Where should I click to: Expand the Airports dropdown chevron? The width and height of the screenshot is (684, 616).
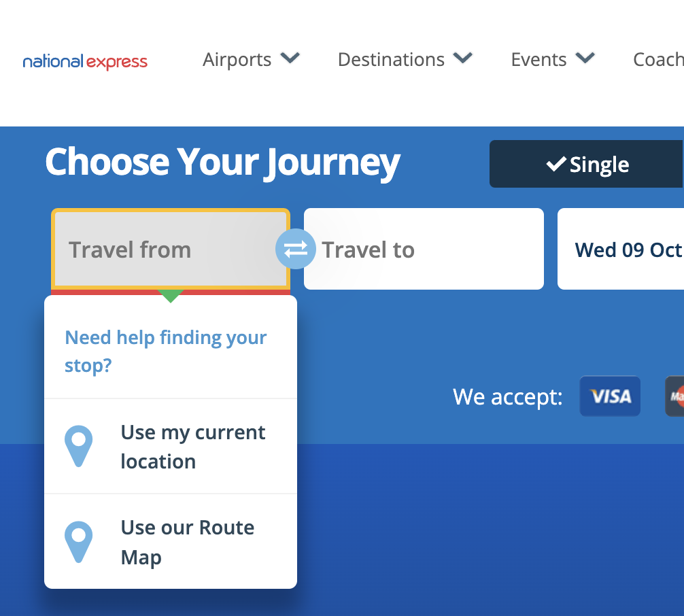pyautogui.click(x=290, y=58)
